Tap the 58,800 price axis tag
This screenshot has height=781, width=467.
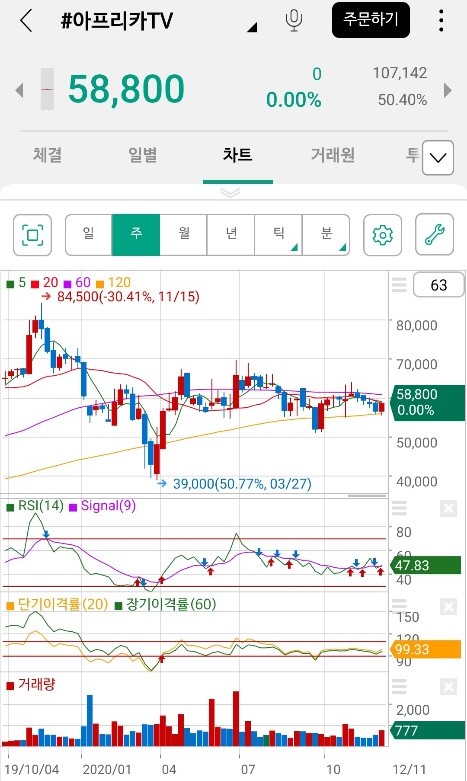coord(428,402)
